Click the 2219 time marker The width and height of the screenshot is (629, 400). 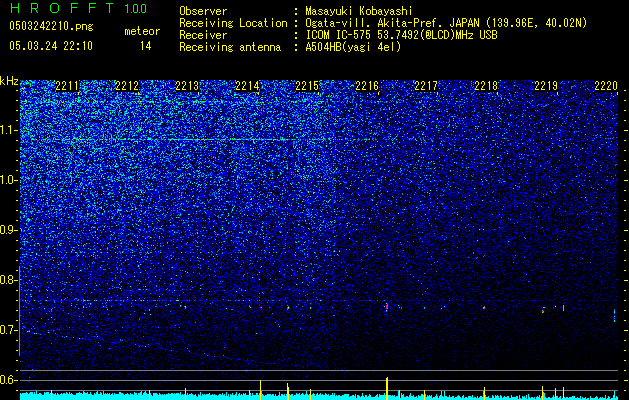tap(546, 86)
